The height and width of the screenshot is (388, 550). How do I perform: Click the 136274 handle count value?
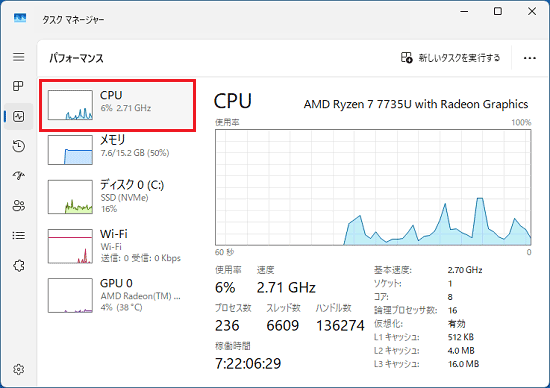tap(340, 326)
